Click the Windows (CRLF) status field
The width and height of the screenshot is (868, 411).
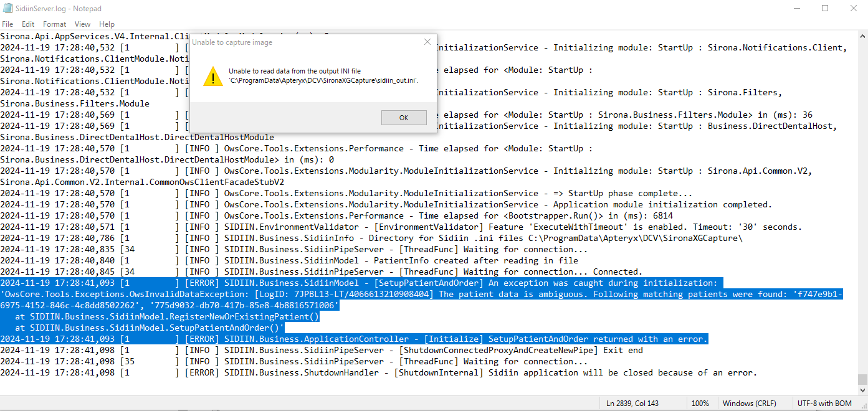750,404
